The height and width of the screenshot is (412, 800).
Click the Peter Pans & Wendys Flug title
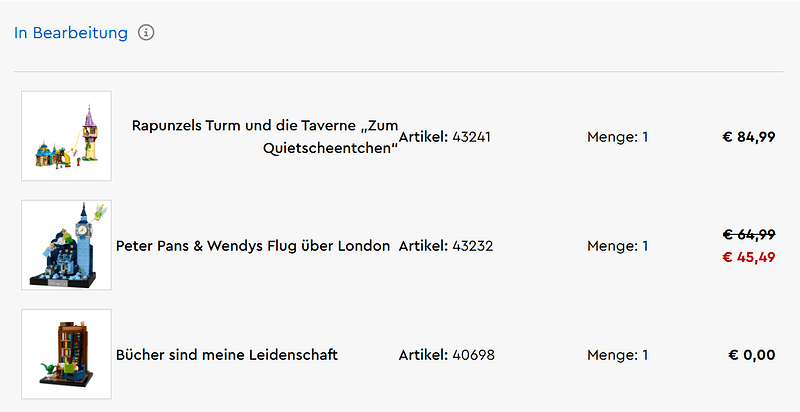[253, 246]
